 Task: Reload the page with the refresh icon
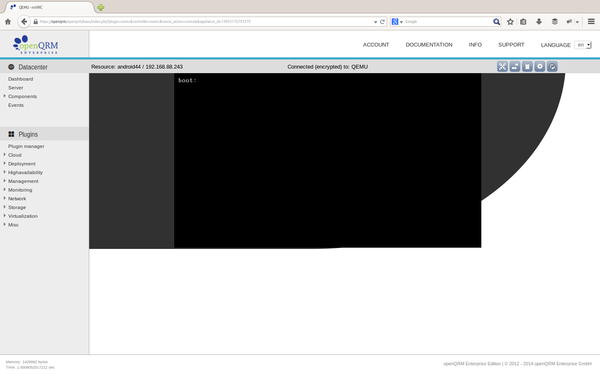tap(382, 22)
